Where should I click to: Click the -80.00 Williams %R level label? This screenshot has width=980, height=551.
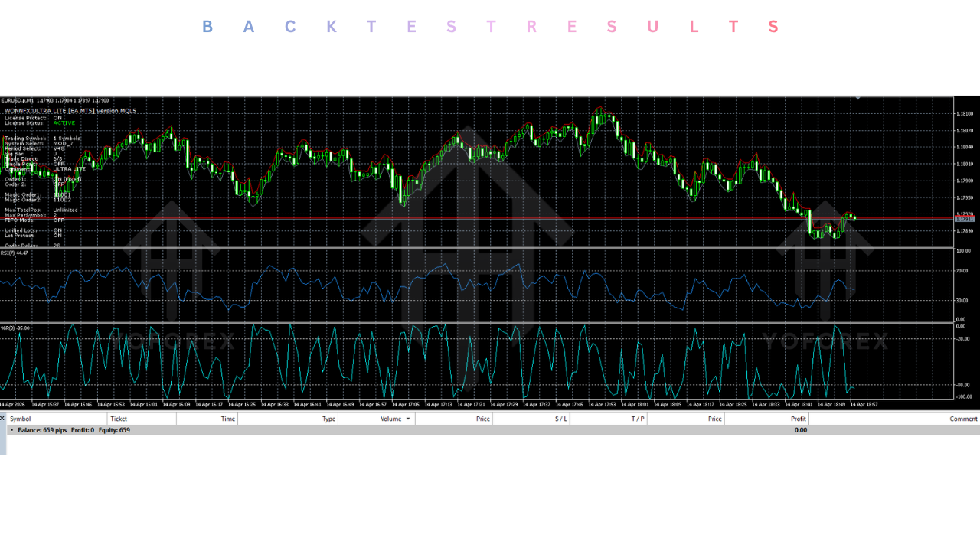pos(963,386)
